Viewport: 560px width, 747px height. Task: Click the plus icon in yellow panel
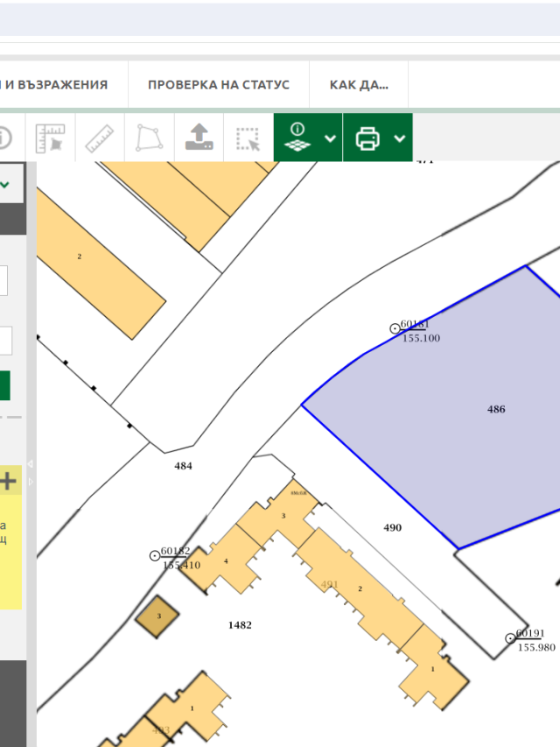[9, 480]
